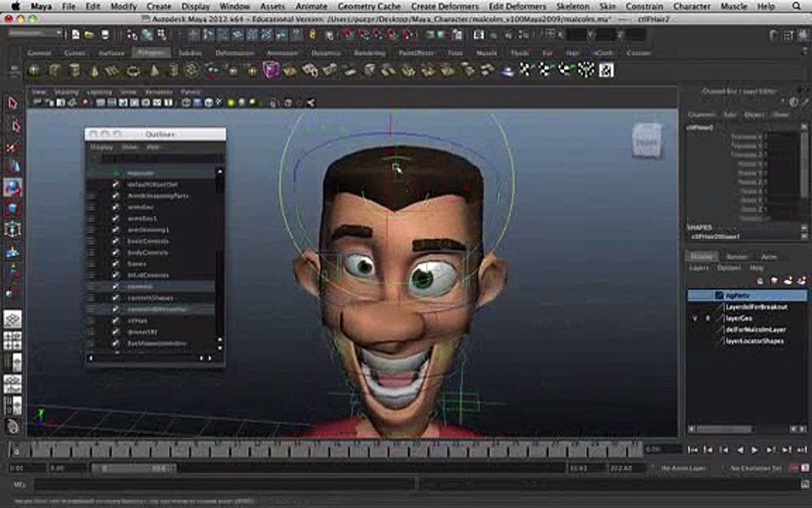The image size is (812, 508).
Task: Create a polygon cube from shelf
Action: (54, 70)
